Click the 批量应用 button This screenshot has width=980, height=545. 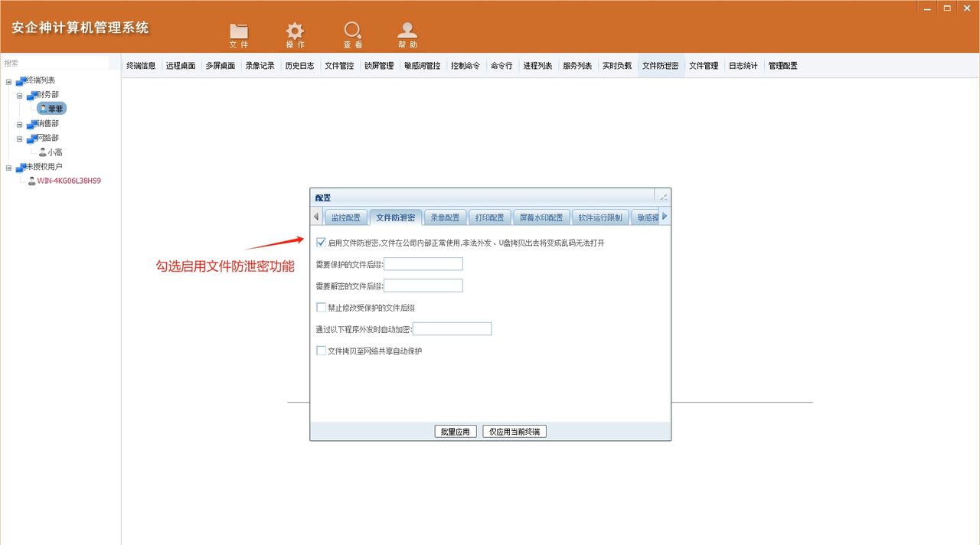tap(456, 432)
